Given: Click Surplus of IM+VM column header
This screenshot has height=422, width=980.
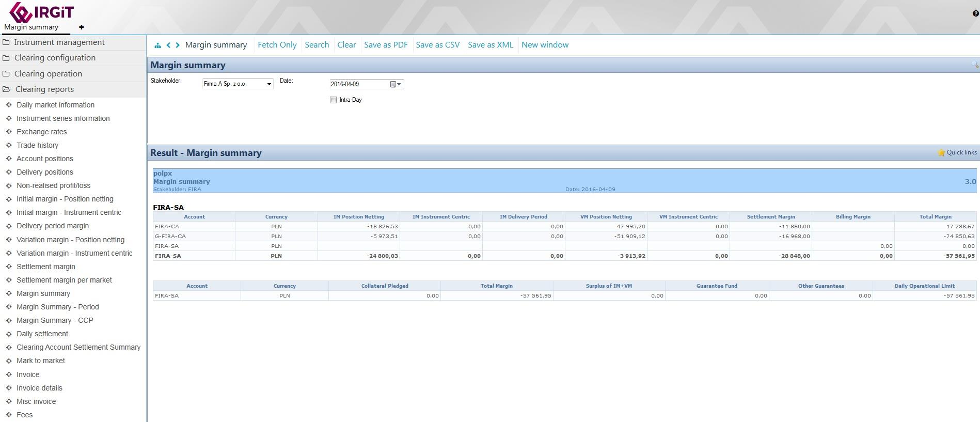Looking at the screenshot, I should (x=609, y=286).
